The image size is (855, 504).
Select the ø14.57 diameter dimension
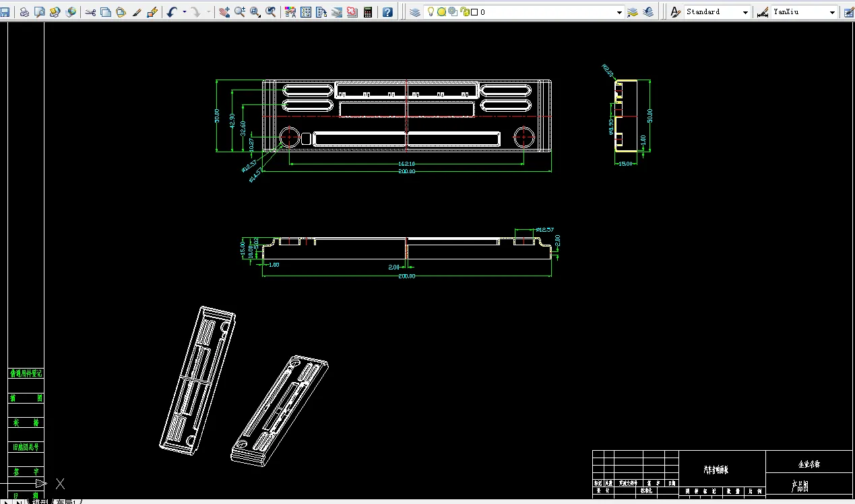(x=255, y=175)
